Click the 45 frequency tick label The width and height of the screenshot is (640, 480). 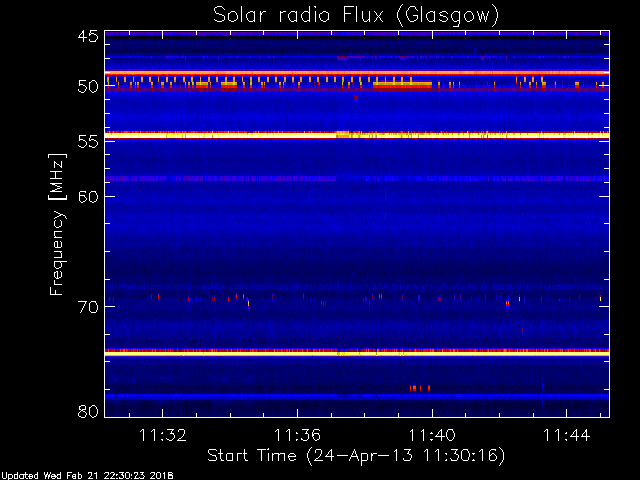(88, 37)
